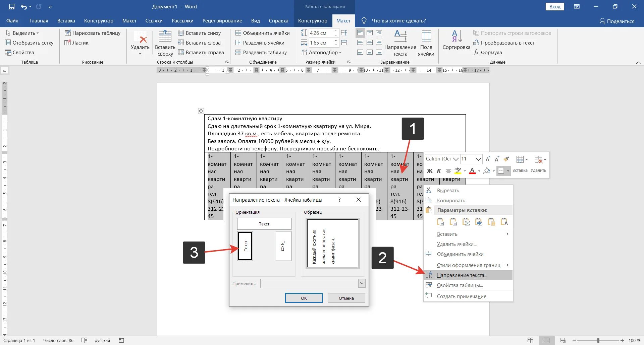This screenshot has width=644, height=345.
Task: Toggle align top center alignment
Action: click(370, 33)
